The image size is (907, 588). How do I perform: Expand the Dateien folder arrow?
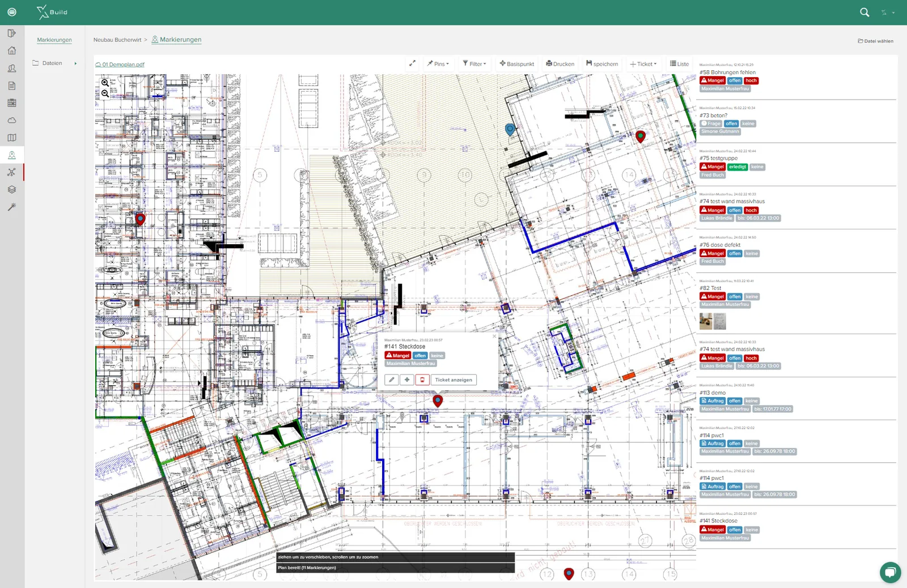(75, 63)
